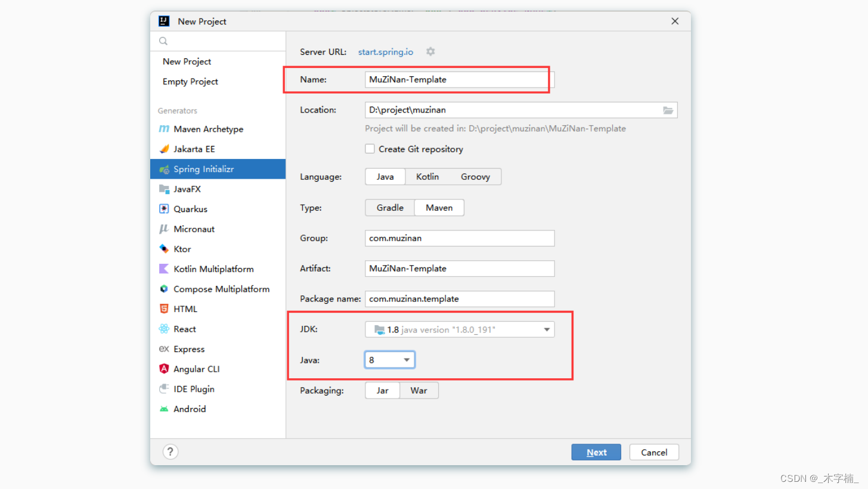Enable Create Git repository checkbox

pyautogui.click(x=370, y=149)
